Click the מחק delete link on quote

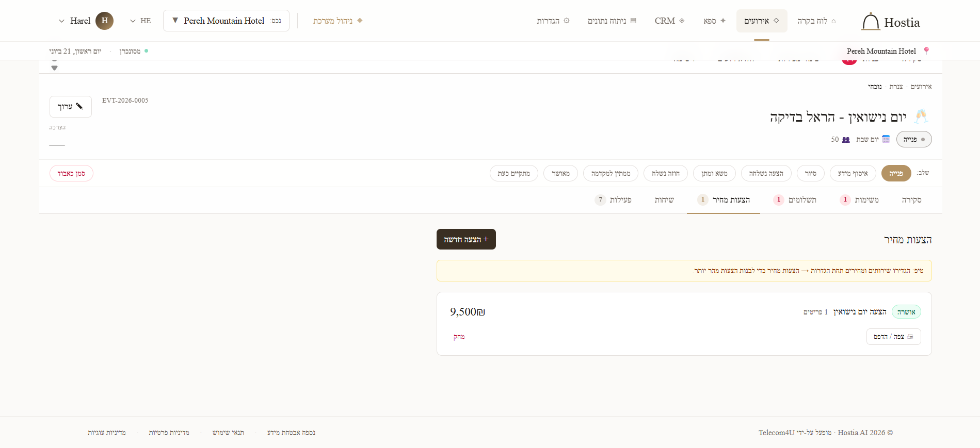[459, 337]
